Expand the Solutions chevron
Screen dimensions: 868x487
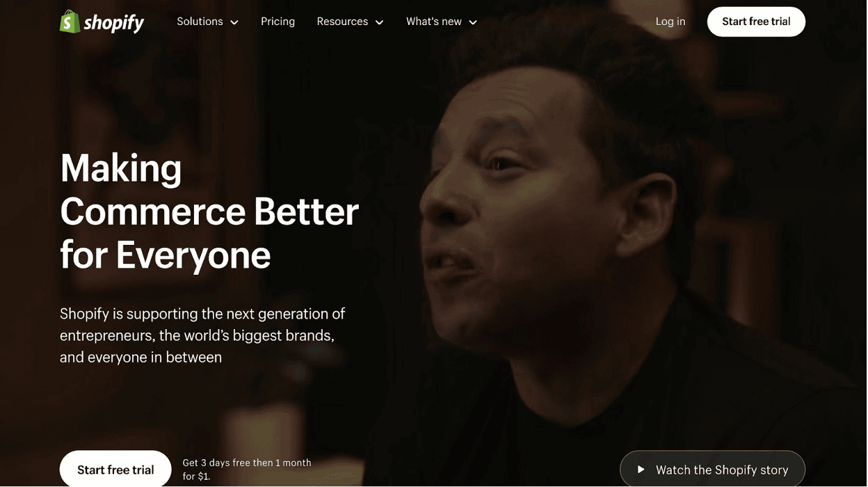point(234,22)
